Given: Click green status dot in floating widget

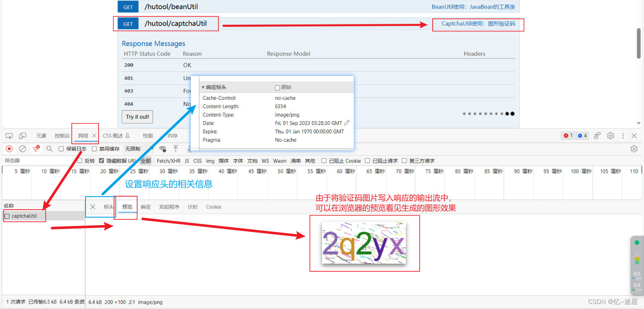Looking at the screenshot, I should point(637,242).
